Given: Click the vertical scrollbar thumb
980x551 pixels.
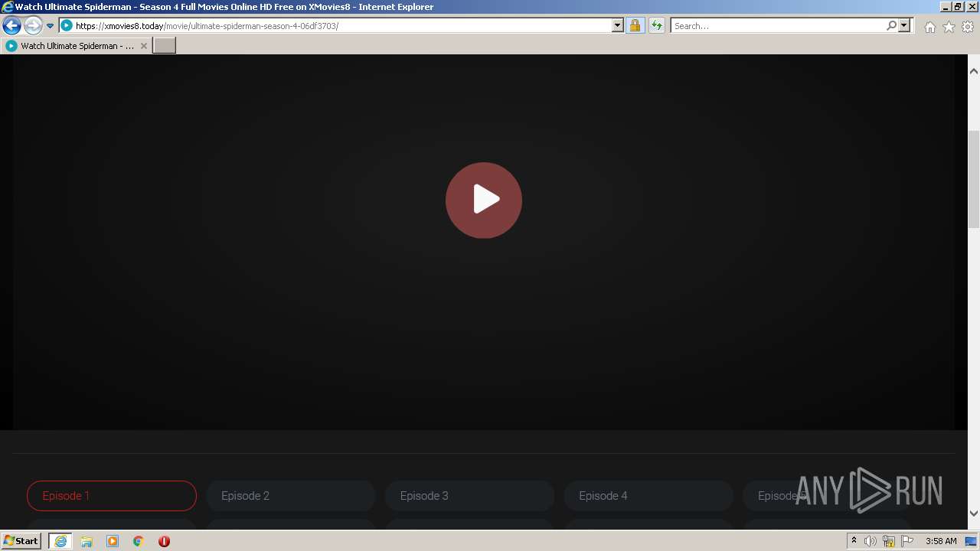Looking at the screenshot, I should 974,180.
